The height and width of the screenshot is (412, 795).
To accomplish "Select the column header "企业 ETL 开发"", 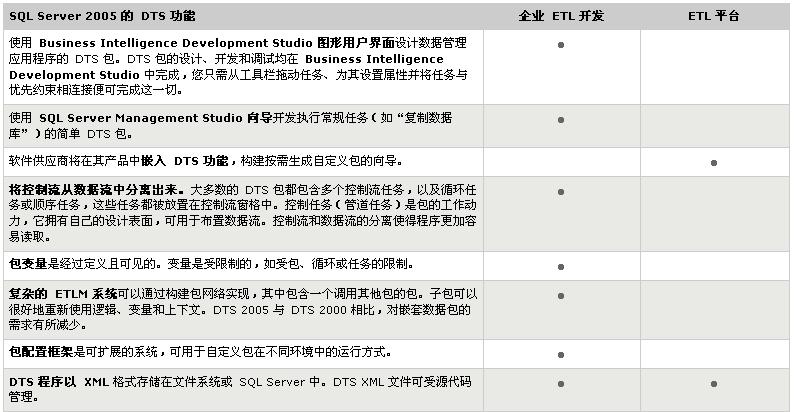I will click(561, 16).
